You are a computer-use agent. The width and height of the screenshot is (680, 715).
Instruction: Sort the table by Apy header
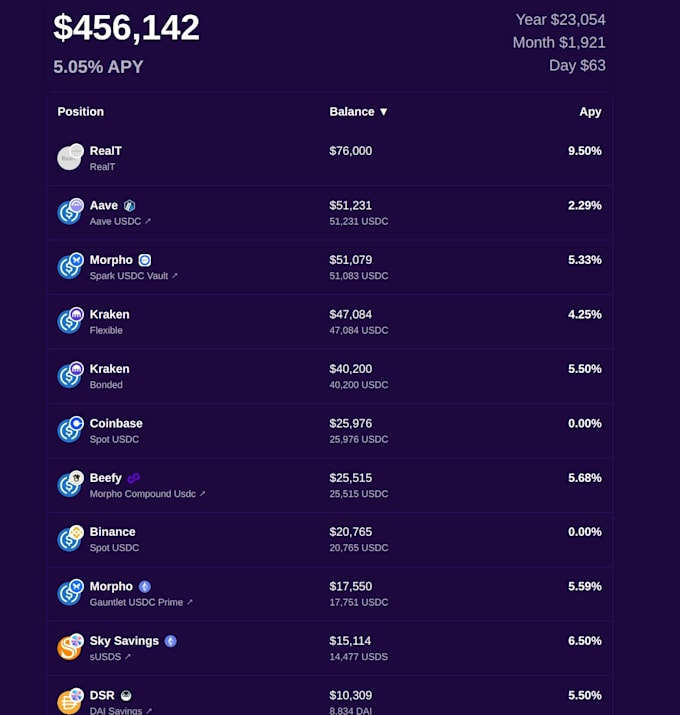(590, 112)
